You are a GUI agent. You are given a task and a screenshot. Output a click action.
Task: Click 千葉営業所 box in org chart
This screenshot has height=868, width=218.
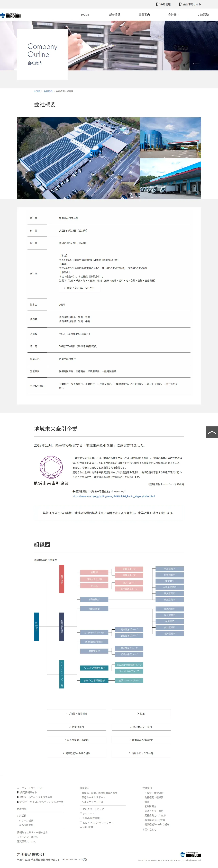pos(170,569)
